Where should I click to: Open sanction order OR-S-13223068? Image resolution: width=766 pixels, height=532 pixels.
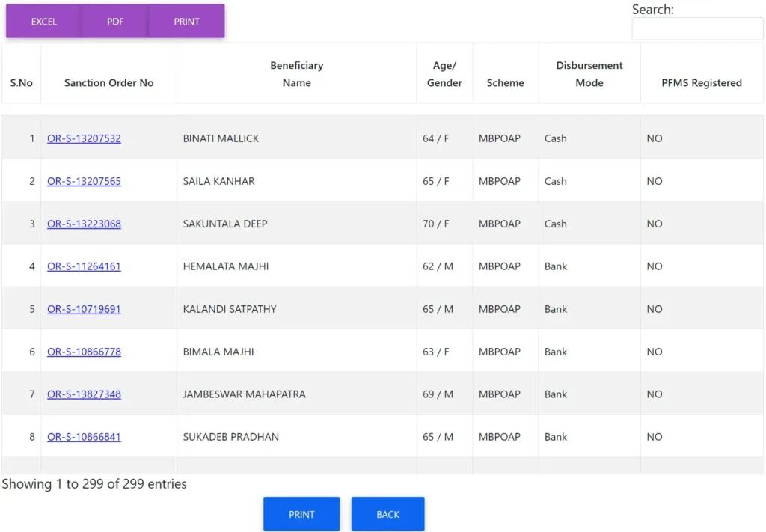[x=84, y=224]
